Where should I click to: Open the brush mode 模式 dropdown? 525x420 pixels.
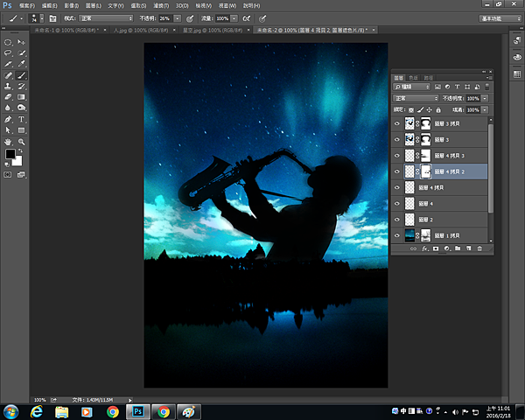pyautogui.click(x=106, y=17)
